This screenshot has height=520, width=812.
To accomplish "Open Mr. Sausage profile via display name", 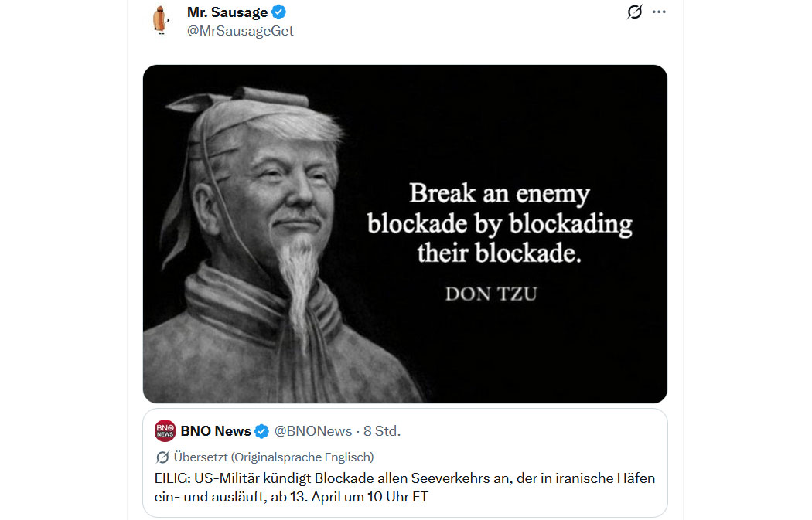I will tap(227, 12).
